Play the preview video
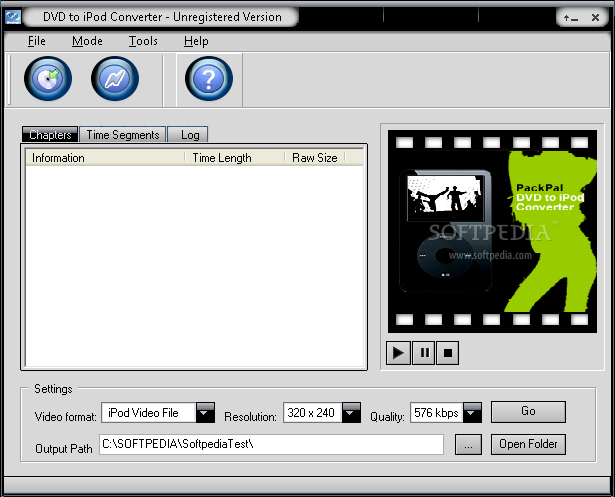 tap(398, 353)
